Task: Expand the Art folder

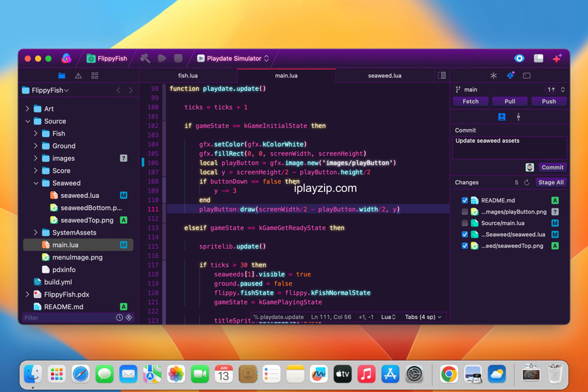Action: (28, 108)
